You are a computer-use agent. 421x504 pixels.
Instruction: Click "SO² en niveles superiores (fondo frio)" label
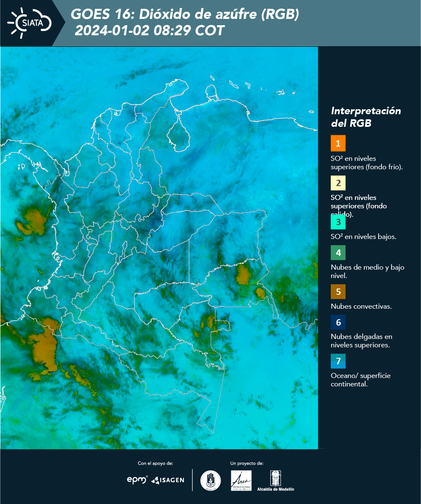(367, 163)
